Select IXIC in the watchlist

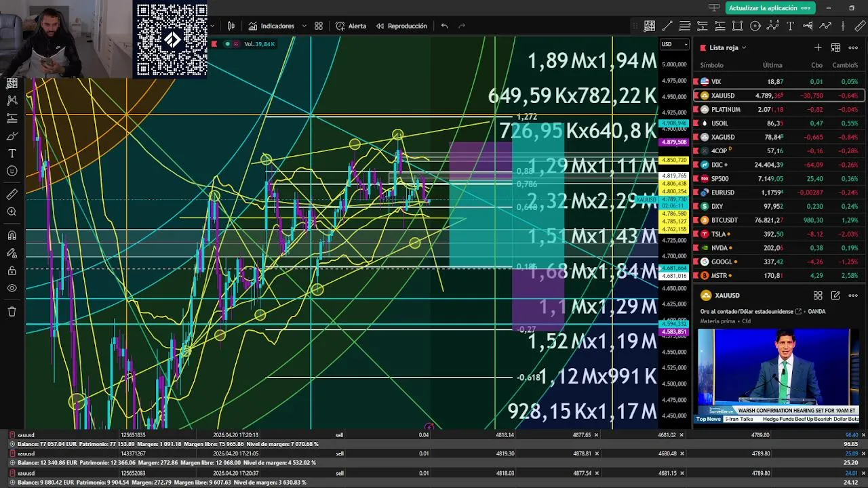click(x=779, y=165)
